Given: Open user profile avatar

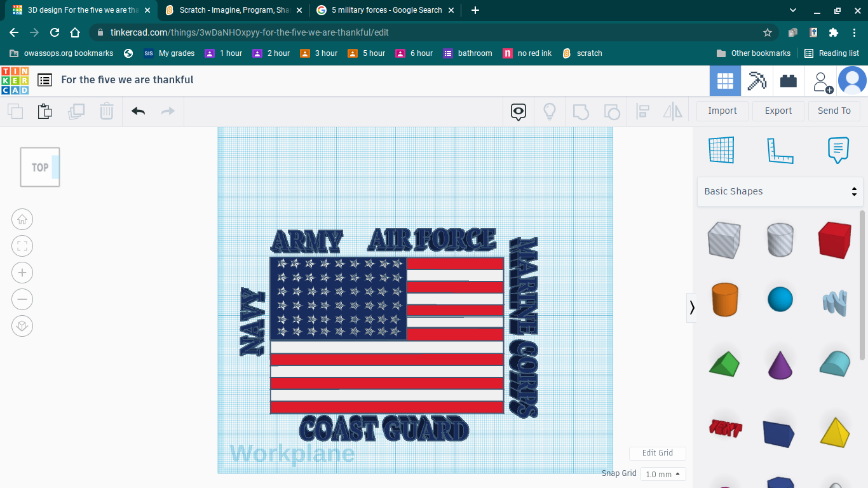Looking at the screenshot, I should tap(852, 81).
